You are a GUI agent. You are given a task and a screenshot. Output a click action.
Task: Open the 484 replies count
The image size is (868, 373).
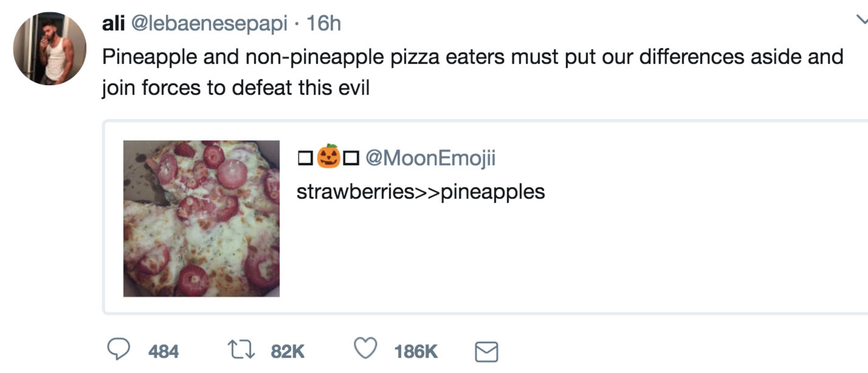tap(164, 351)
